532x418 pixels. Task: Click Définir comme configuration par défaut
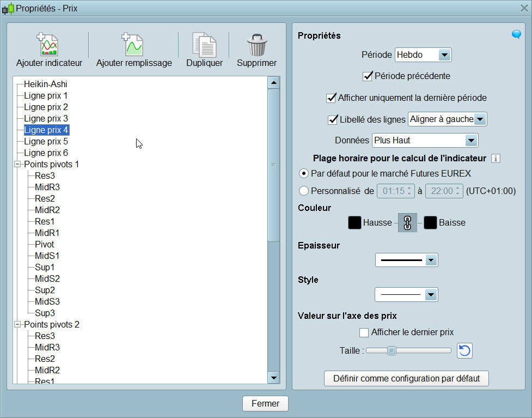[x=406, y=378]
